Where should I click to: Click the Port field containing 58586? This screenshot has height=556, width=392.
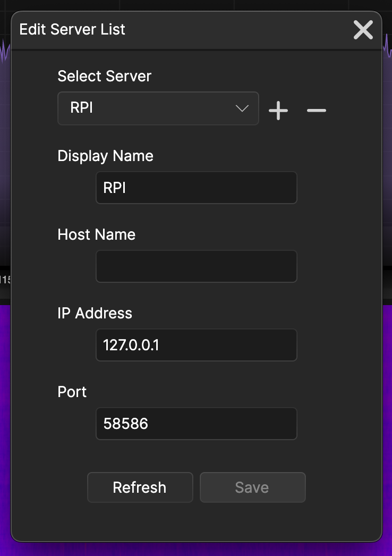pyautogui.click(x=196, y=424)
